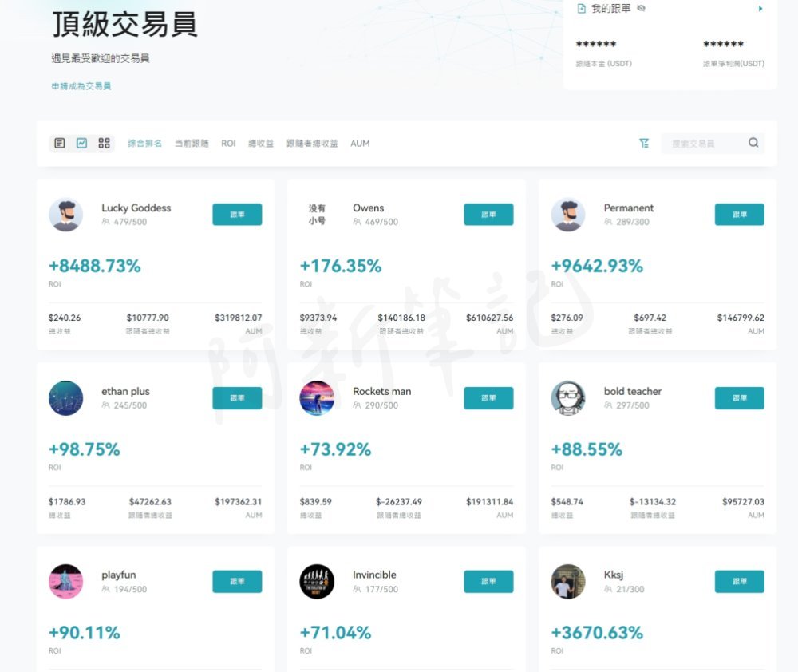Select the 總收益 ranking tab
This screenshot has height=672, width=798.
tap(260, 144)
